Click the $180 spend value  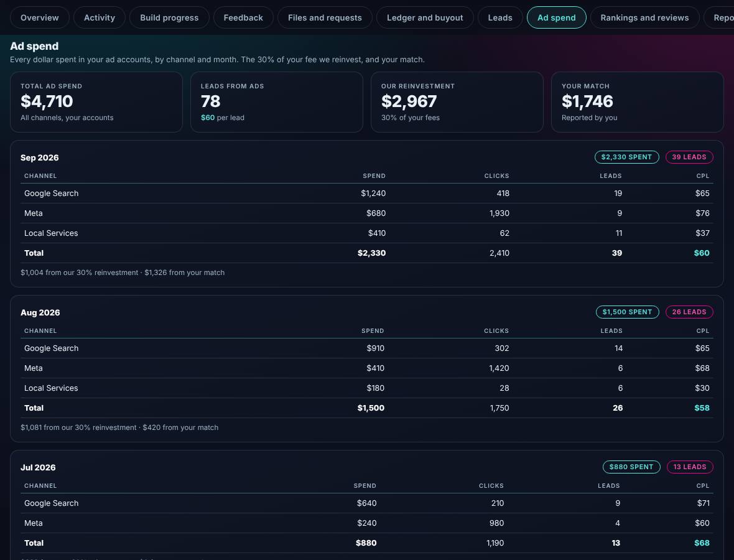pos(376,388)
